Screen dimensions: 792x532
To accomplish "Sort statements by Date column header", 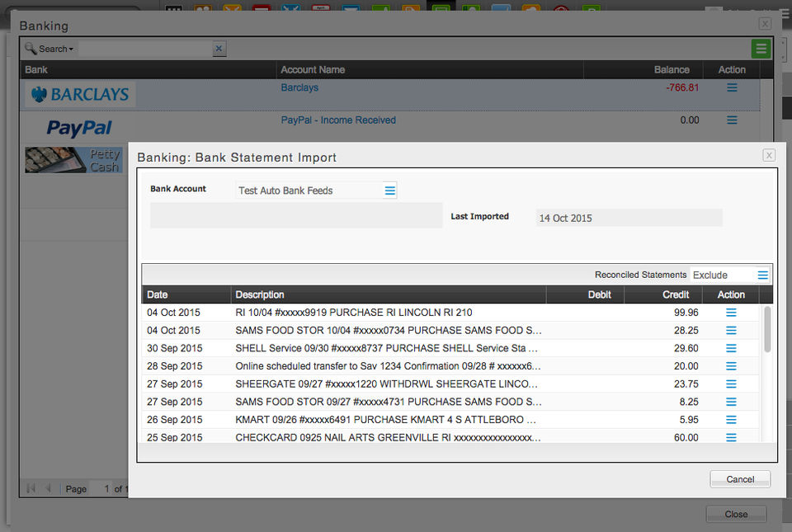I will pyautogui.click(x=186, y=294).
